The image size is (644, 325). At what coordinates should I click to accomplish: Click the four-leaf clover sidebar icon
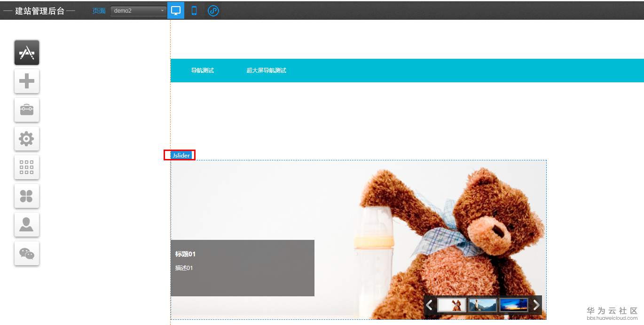27,196
